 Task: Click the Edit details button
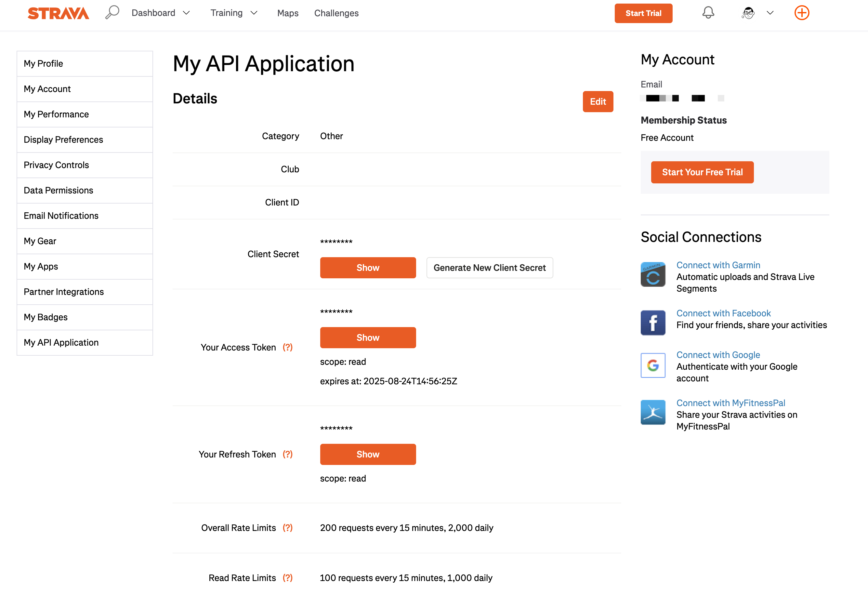[x=598, y=101]
